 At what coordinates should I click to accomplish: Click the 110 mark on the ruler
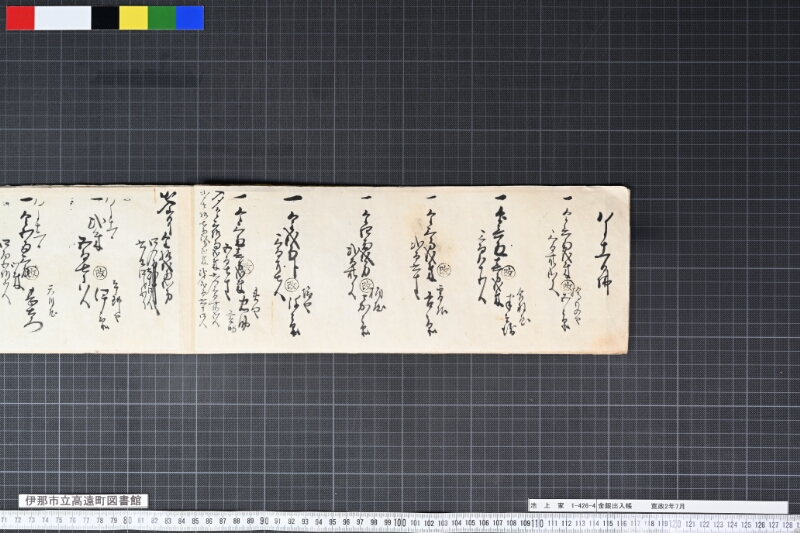[x=537, y=523]
